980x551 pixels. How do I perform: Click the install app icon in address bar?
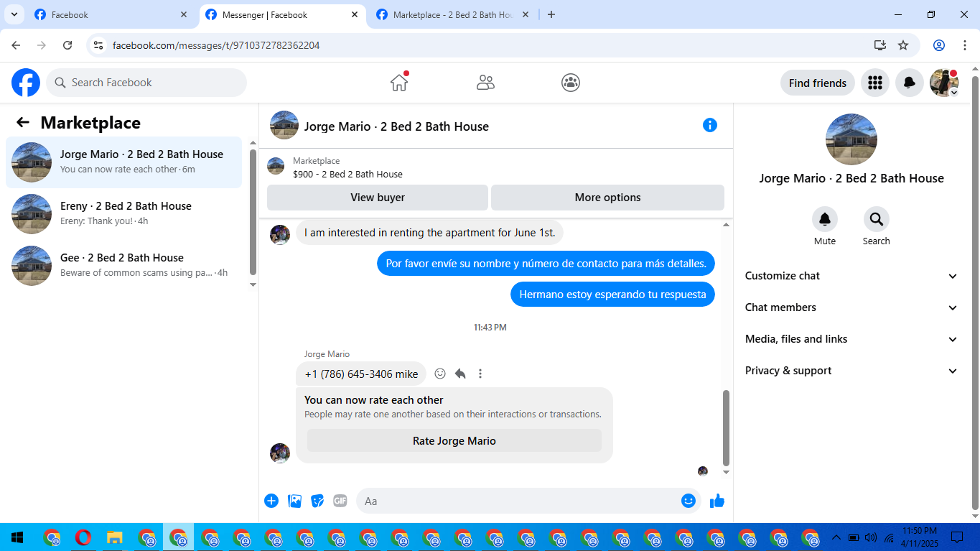[x=880, y=45]
